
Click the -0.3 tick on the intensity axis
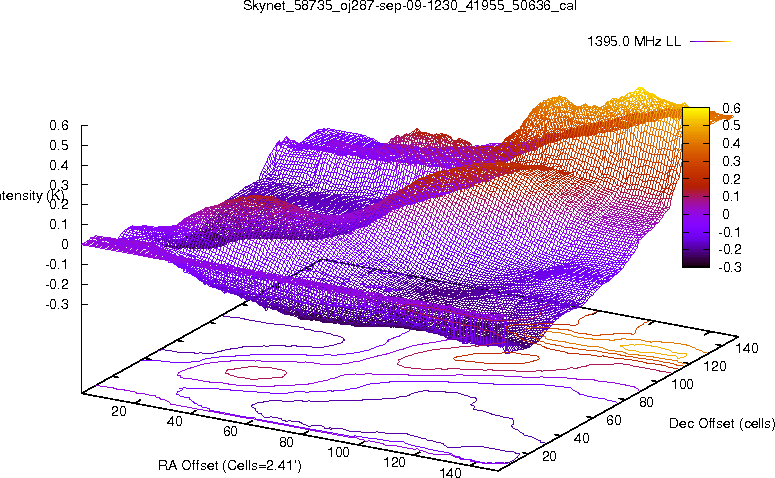coord(57,304)
